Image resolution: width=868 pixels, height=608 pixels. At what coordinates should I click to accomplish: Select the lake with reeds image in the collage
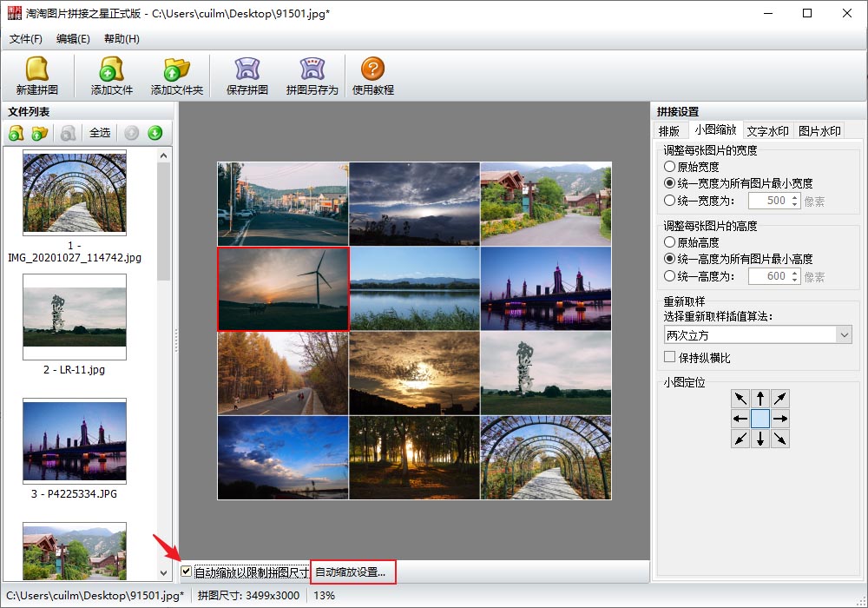point(415,288)
